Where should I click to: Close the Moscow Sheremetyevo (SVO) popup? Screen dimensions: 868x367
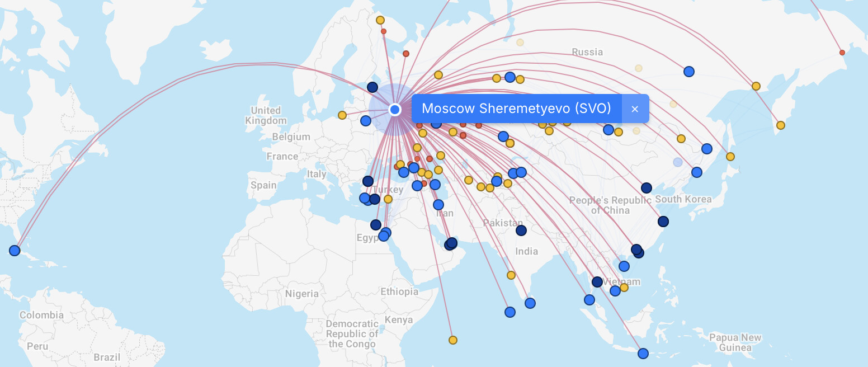tap(635, 109)
